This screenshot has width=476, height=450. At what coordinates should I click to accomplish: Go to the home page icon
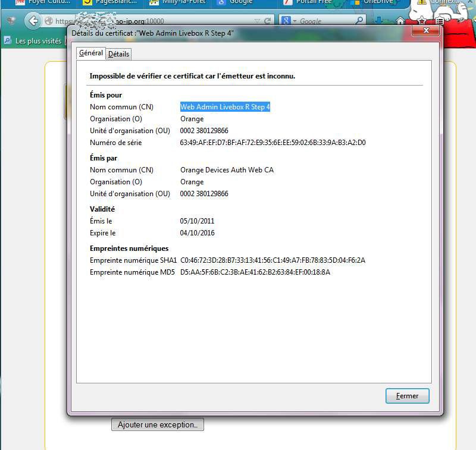(400, 21)
